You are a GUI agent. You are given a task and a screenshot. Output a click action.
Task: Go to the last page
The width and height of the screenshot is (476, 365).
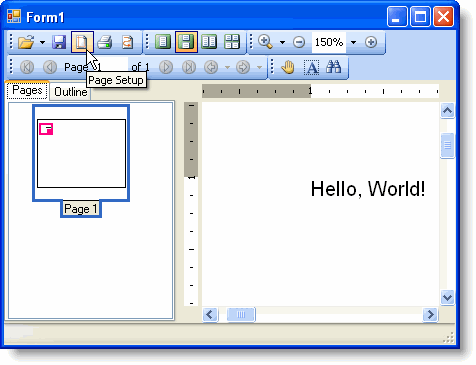(x=189, y=67)
